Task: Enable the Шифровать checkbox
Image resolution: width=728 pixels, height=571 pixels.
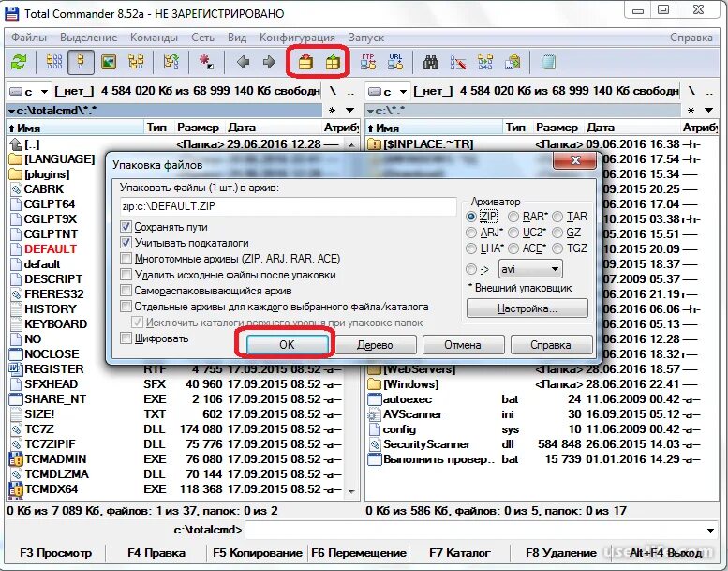Action: [126, 338]
